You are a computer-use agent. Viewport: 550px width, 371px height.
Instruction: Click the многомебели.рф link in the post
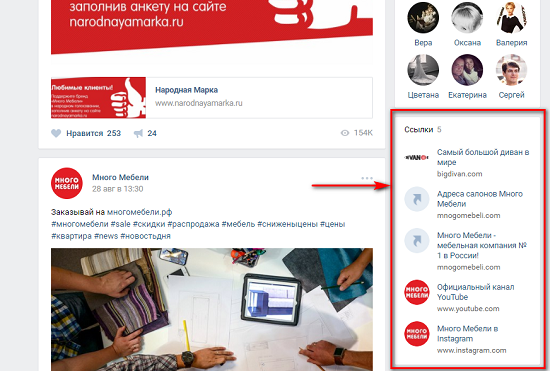(x=140, y=212)
